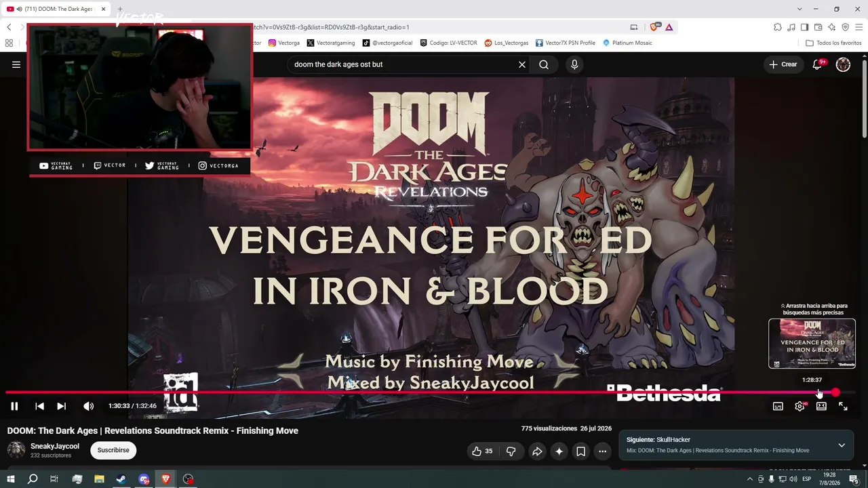
Task: Expand the Siguiente playlist panel chevron
Action: 842,445
